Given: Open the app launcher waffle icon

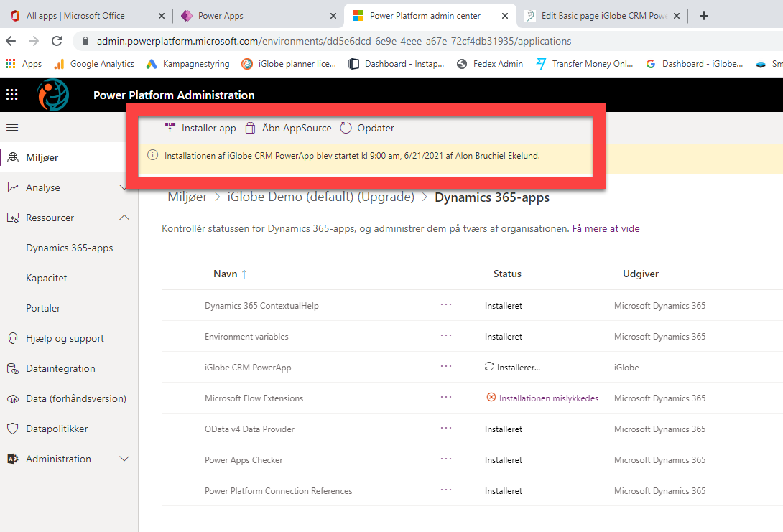Looking at the screenshot, I should pos(12,95).
